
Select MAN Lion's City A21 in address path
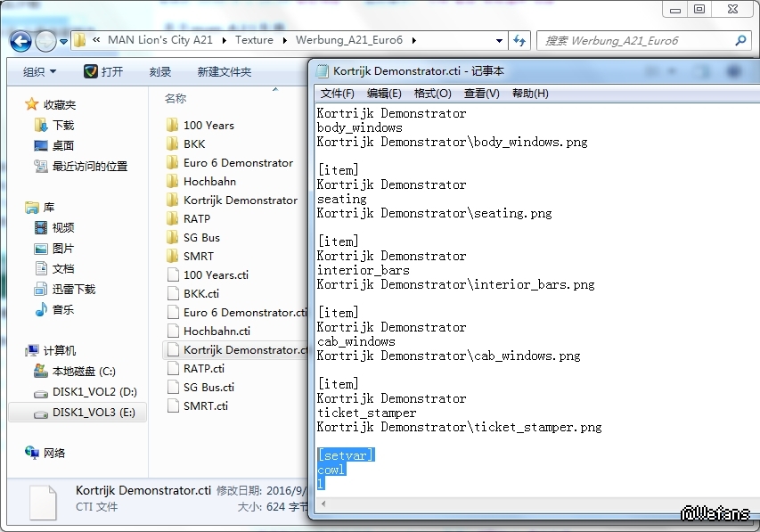point(160,40)
